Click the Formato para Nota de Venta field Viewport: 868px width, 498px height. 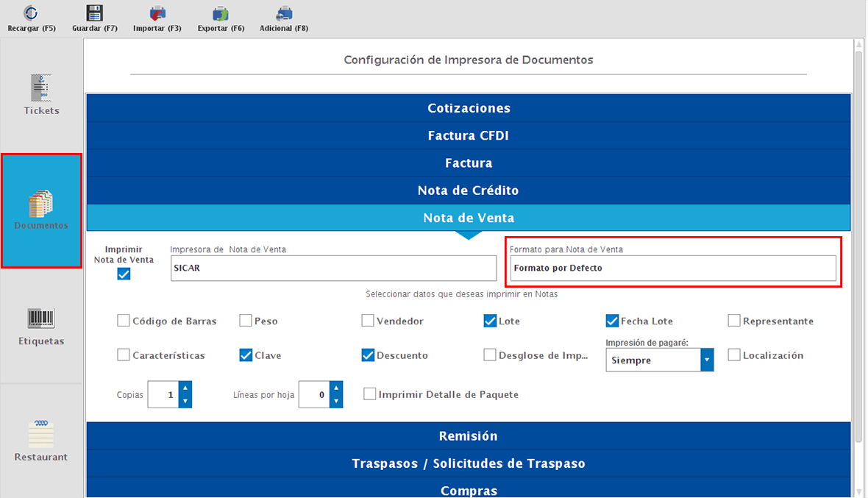[x=673, y=268]
